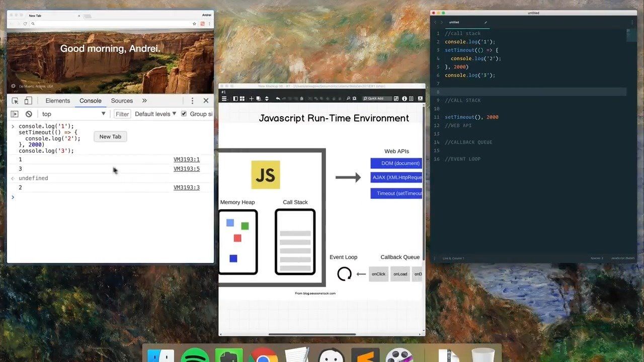Image resolution: width=644 pixels, height=362 pixels.
Task: Click the console prompt input line
Action: [x=111, y=197]
